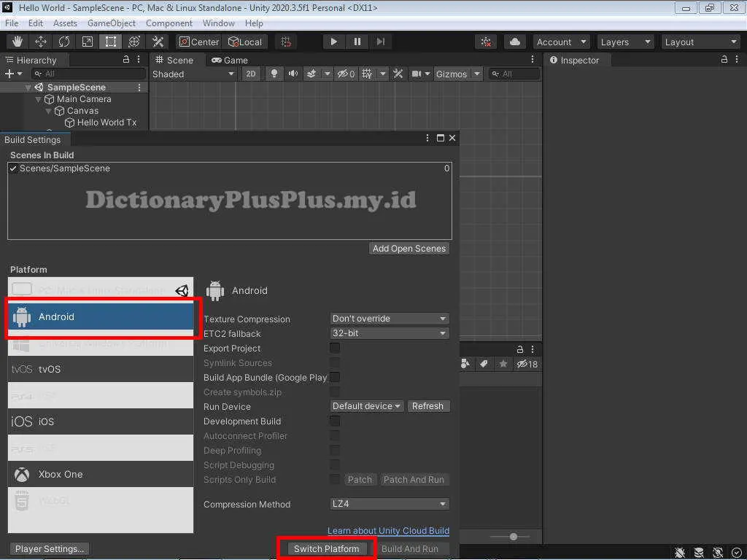Open the Layers dropdown

pos(625,42)
